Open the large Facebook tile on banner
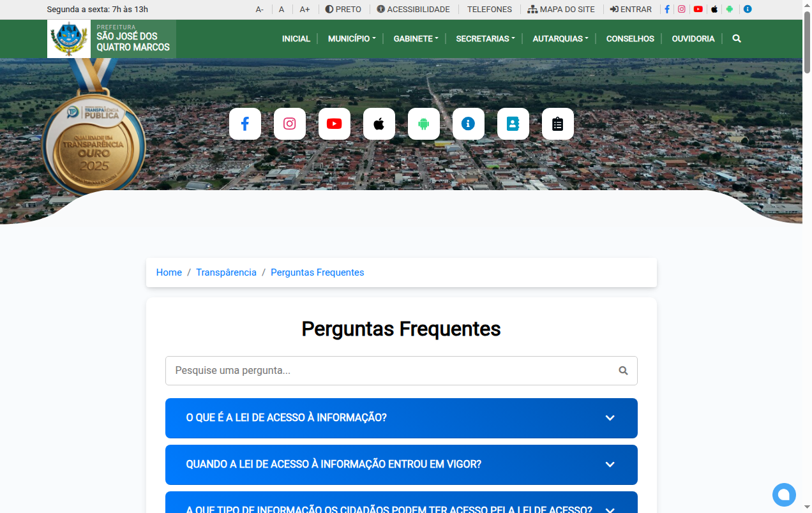Screen dimensions: 812x513 click(245, 124)
